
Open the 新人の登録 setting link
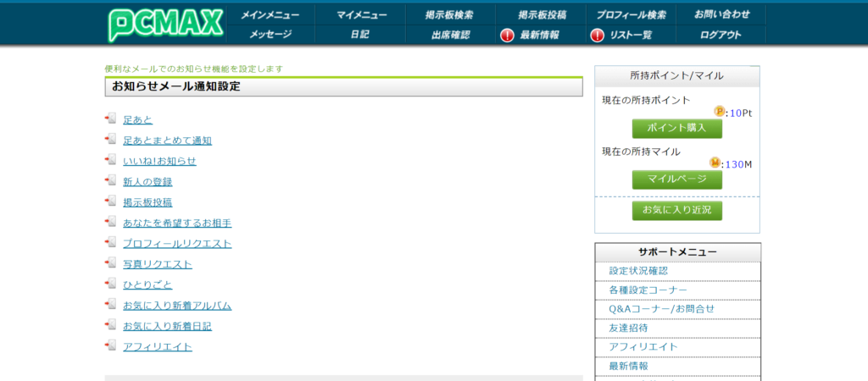(147, 181)
